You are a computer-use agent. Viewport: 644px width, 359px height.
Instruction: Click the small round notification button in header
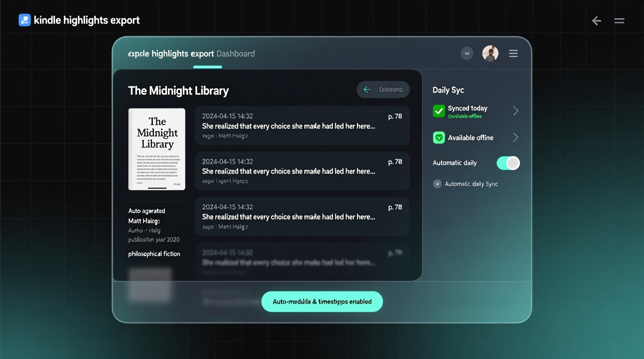[467, 53]
